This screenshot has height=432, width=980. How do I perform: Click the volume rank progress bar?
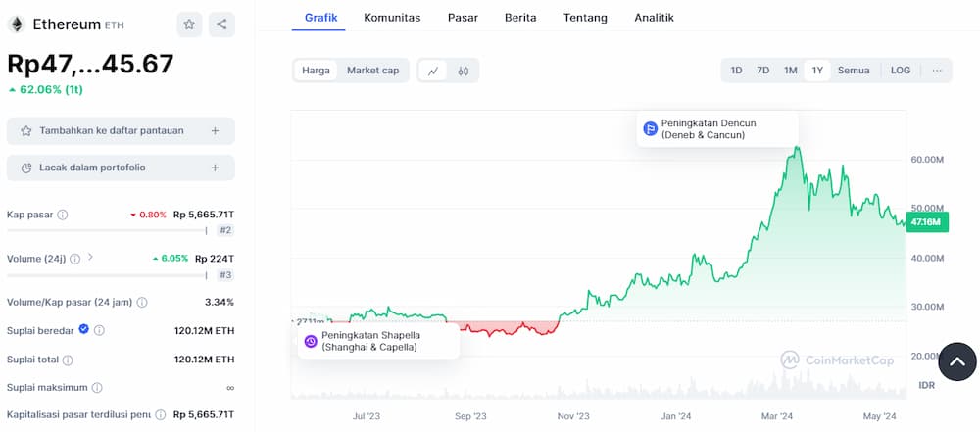tap(107, 275)
